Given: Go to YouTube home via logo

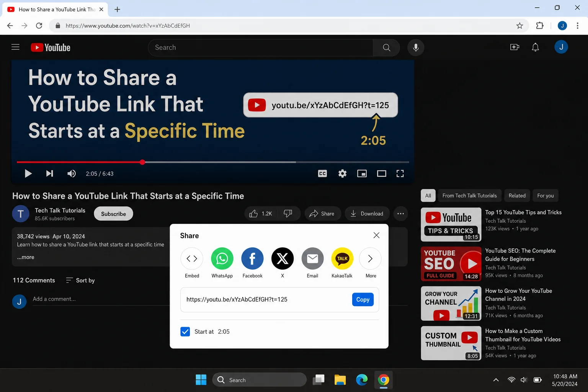Looking at the screenshot, I should 51,47.
